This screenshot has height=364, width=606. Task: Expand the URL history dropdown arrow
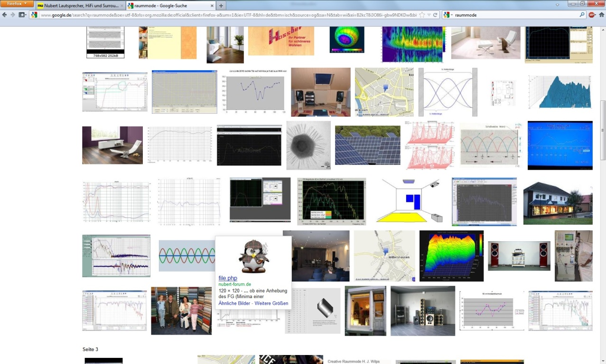(429, 15)
